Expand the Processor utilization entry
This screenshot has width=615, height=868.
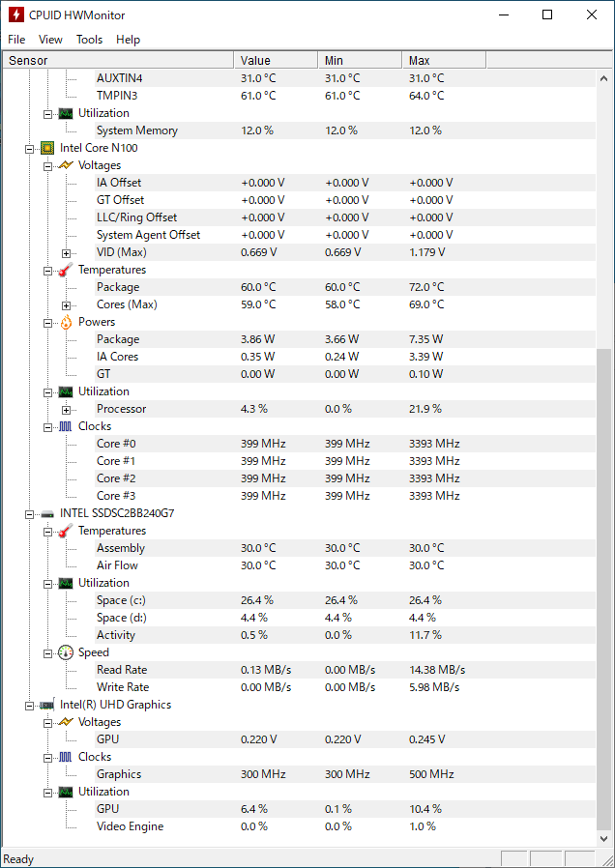67,410
